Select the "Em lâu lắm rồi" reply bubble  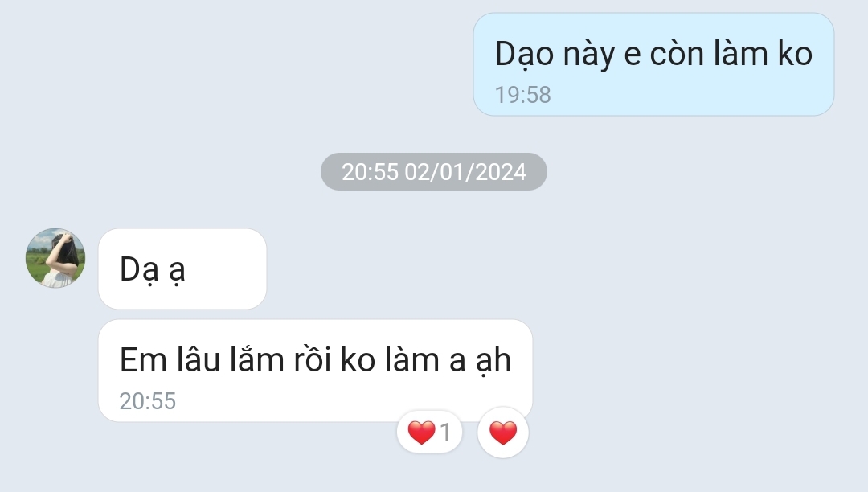click(315, 371)
